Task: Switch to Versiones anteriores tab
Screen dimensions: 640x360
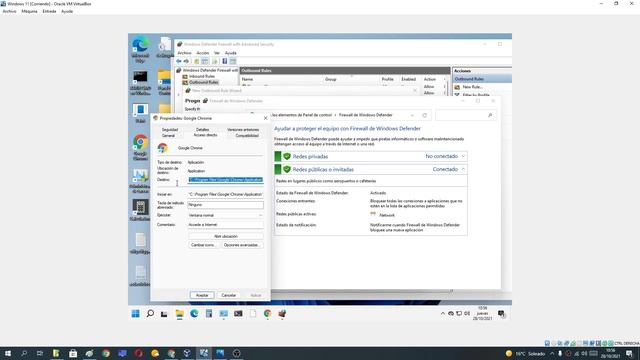Action: 243,129
